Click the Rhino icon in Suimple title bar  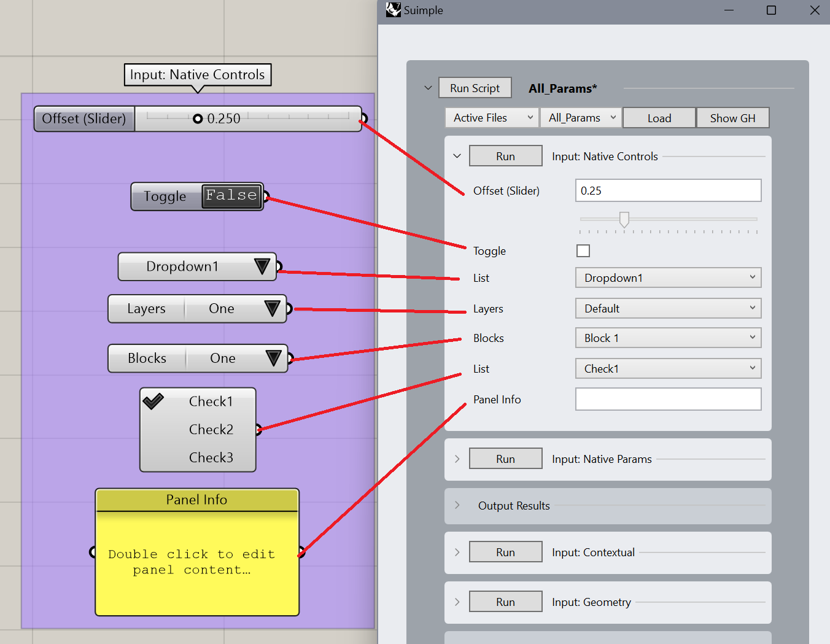click(393, 10)
